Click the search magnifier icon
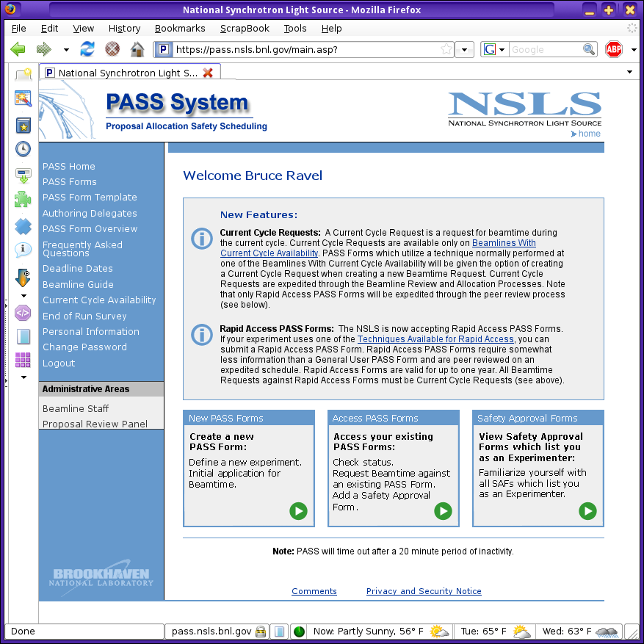 point(589,49)
